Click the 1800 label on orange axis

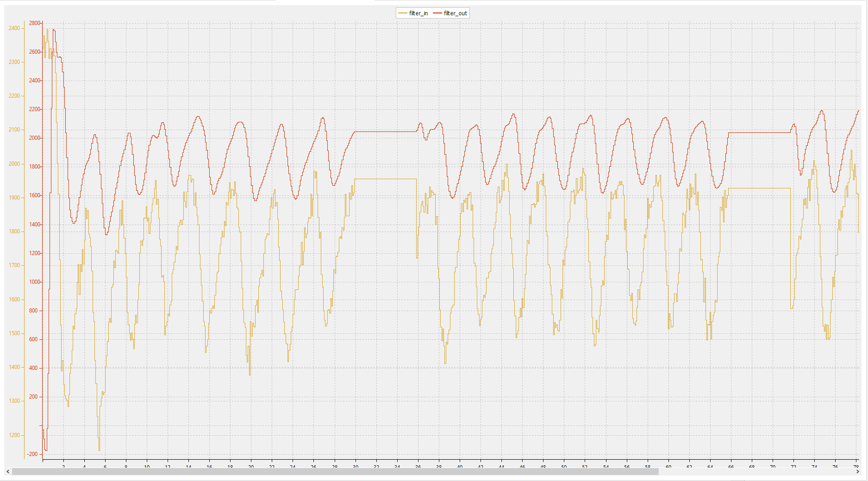point(14,231)
